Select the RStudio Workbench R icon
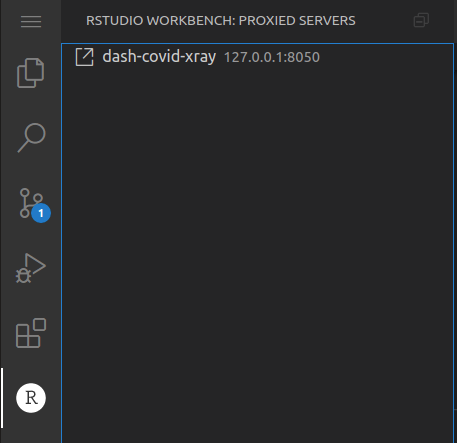Screen dimensions: 457x443 coord(31,398)
